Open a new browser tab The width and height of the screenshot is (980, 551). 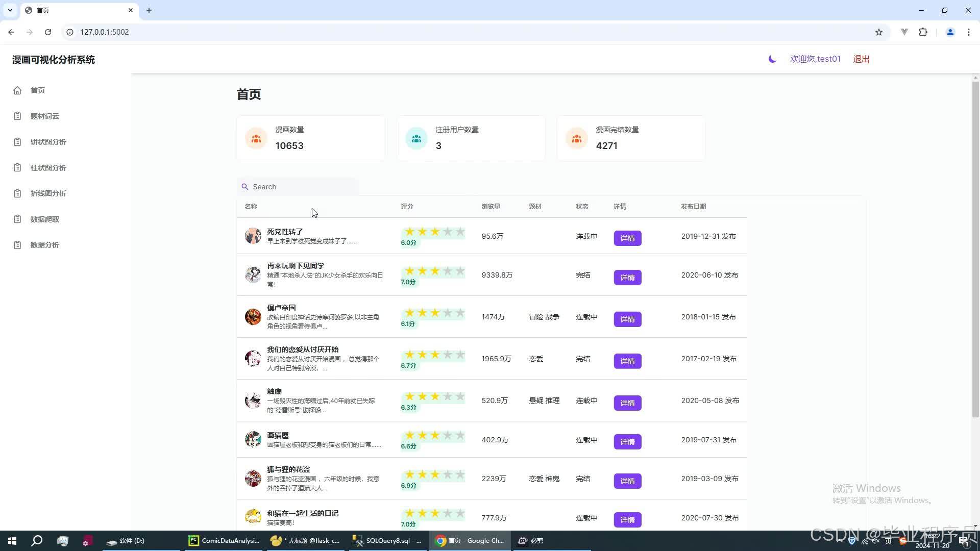(149, 10)
